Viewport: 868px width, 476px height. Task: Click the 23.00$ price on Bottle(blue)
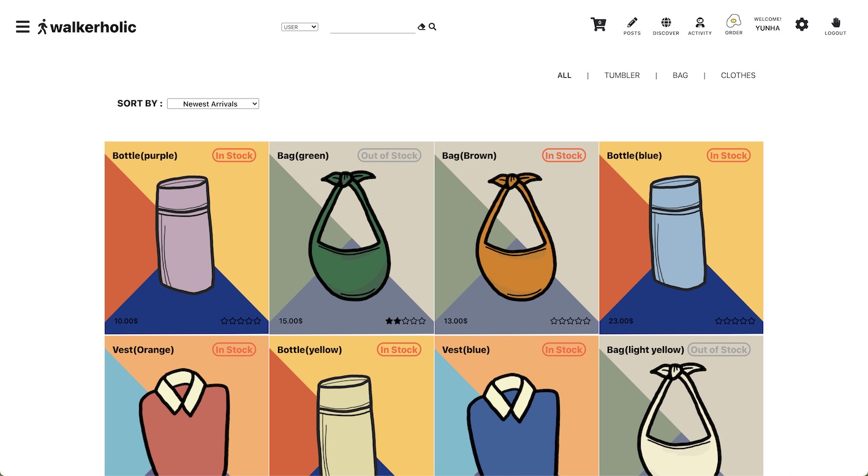pos(621,321)
